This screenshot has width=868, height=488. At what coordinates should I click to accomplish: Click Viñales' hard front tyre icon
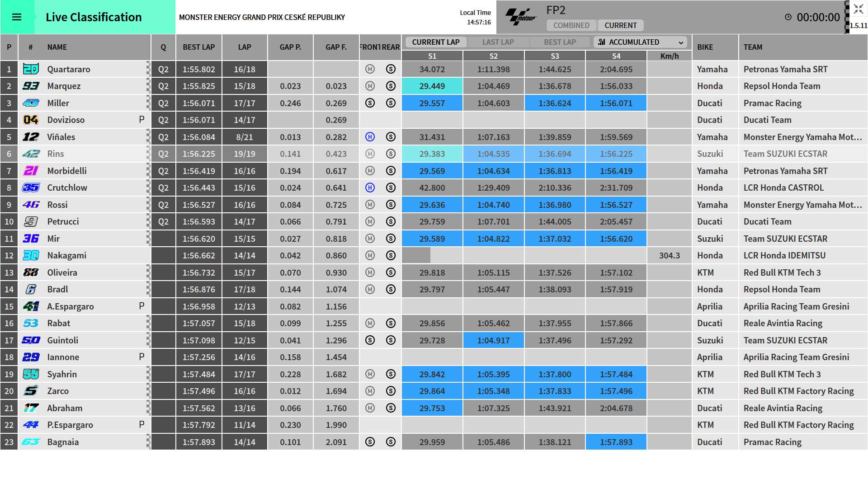click(x=370, y=137)
